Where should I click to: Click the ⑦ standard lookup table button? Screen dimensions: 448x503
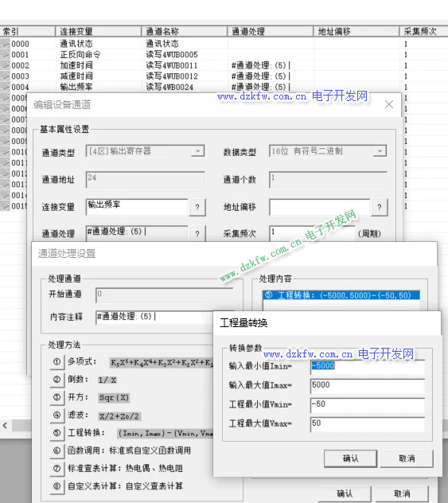coord(57,469)
